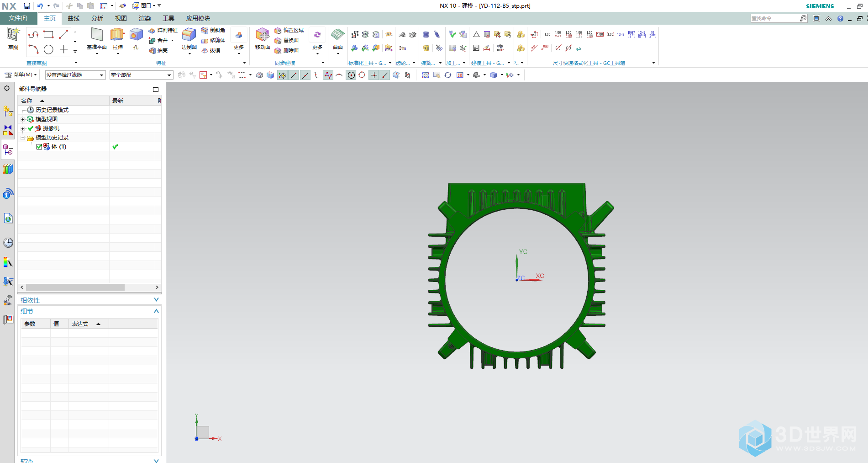Expand the 相依性 panel section
The height and width of the screenshot is (463, 868).
tap(157, 300)
